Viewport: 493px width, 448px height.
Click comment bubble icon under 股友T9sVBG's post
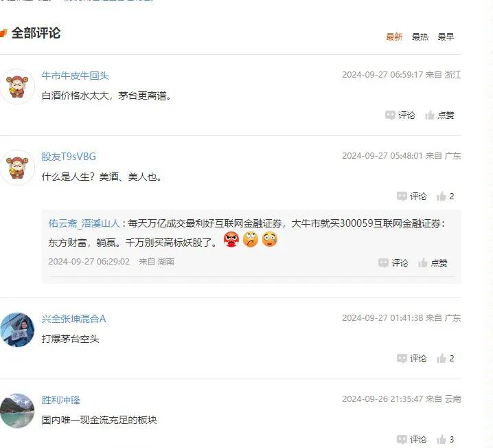coord(402,197)
